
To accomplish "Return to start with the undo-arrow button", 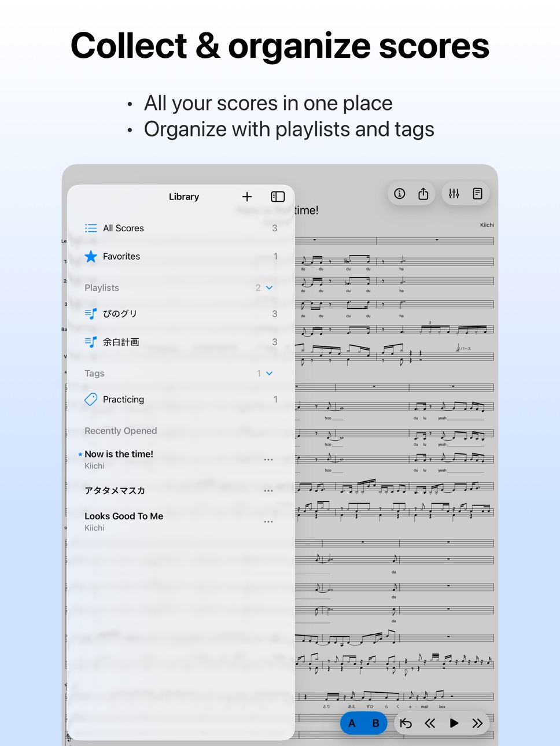I will pos(406,723).
